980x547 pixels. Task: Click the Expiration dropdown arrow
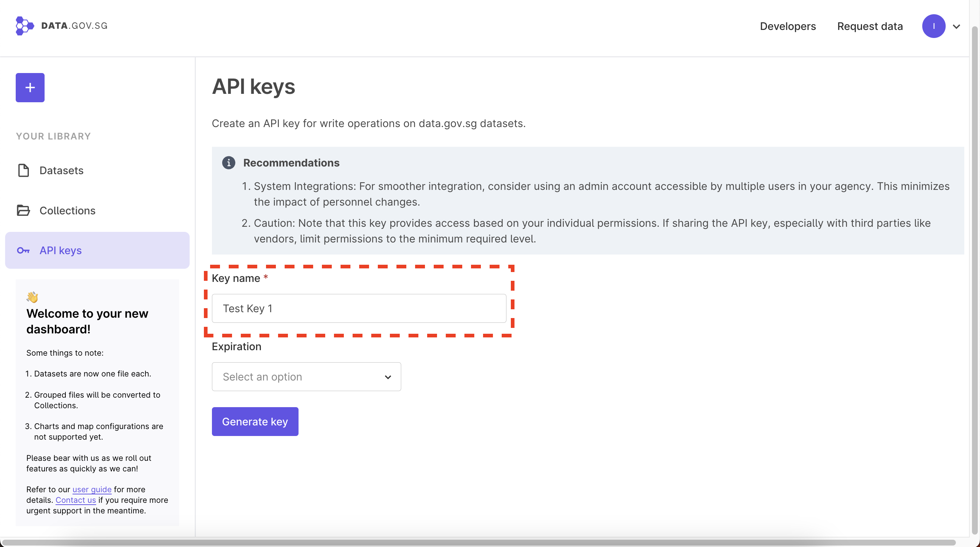[x=388, y=377]
